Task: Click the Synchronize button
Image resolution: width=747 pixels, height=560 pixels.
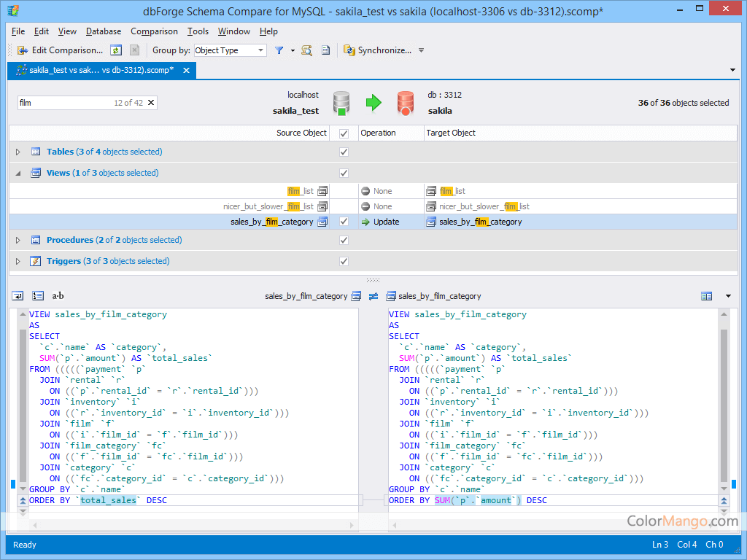Action: 378,50
